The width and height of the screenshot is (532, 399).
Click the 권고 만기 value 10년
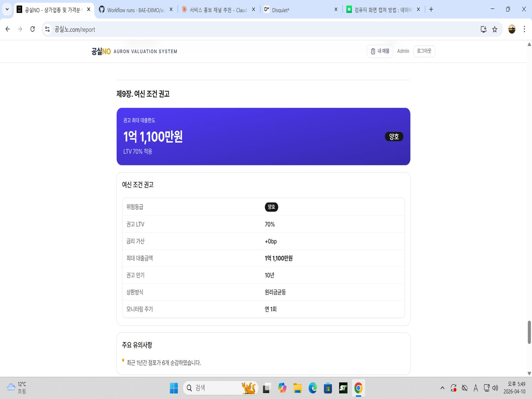270,275
